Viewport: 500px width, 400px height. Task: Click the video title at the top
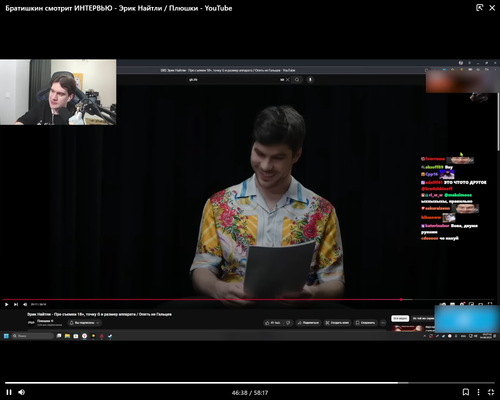(119, 8)
